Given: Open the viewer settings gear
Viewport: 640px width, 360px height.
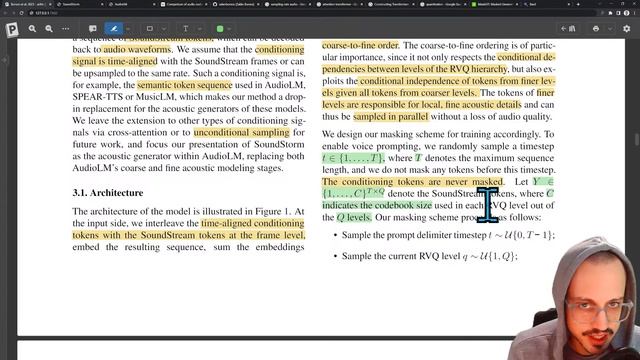Looking at the screenshot, I should point(627,29).
